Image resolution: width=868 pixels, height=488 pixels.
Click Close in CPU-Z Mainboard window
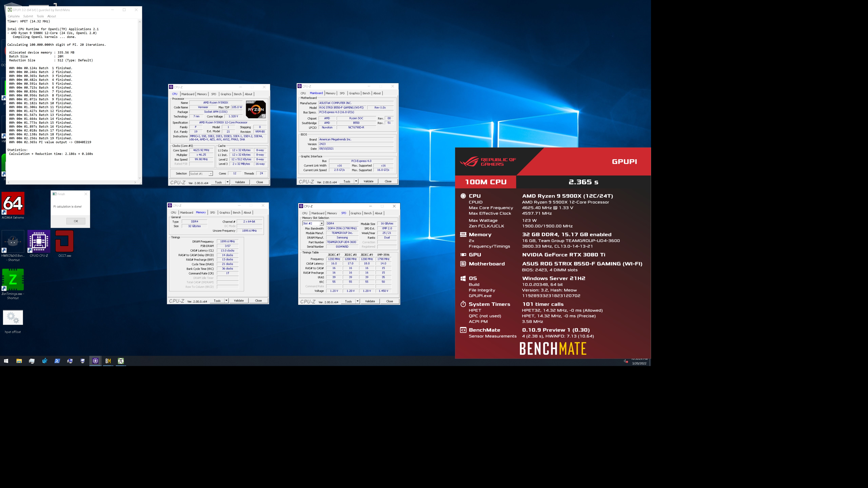pos(388,181)
